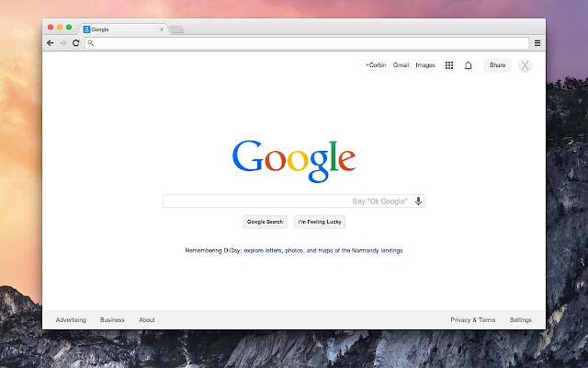Open the +Corbin link
The height and width of the screenshot is (368, 588).
tap(376, 65)
